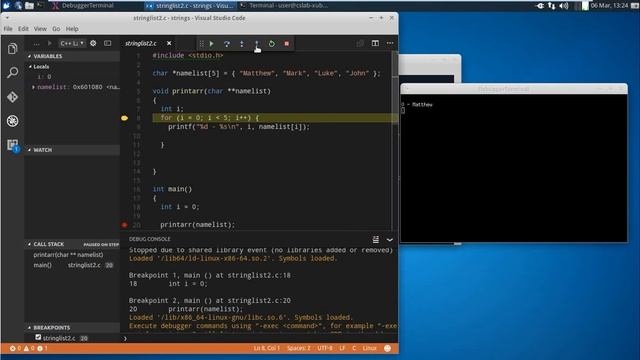The height and width of the screenshot is (360, 640).
Task: Click the clock showing 06 Mar, 13:24
Action: pyautogui.click(x=609, y=6)
